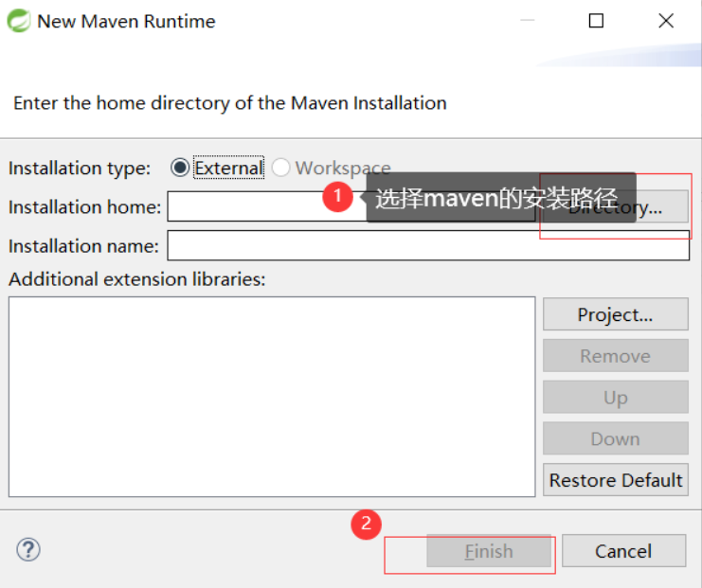The width and height of the screenshot is (702, 588).
Task: Click the Project... button
Action: (x=616, y=314)
